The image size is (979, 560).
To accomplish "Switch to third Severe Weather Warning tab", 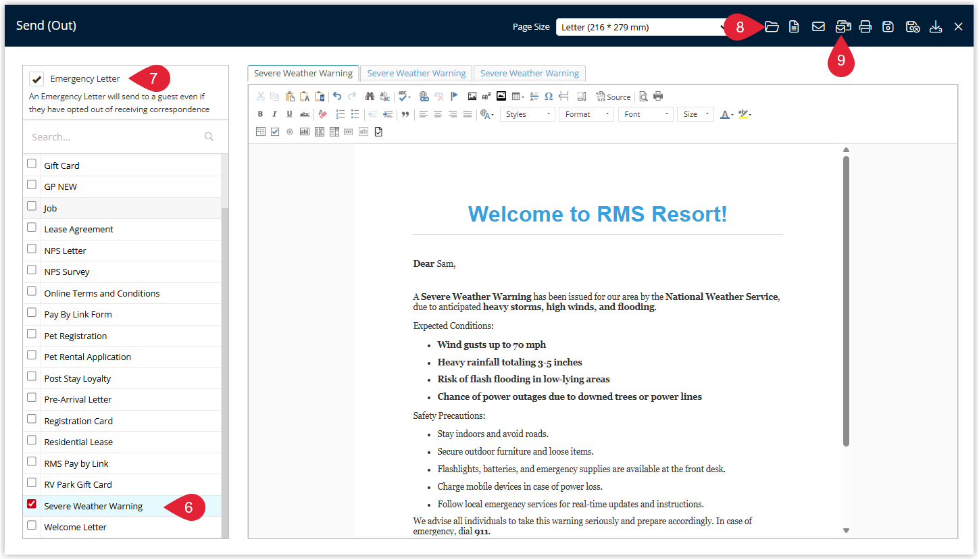I will pos(530,73).
